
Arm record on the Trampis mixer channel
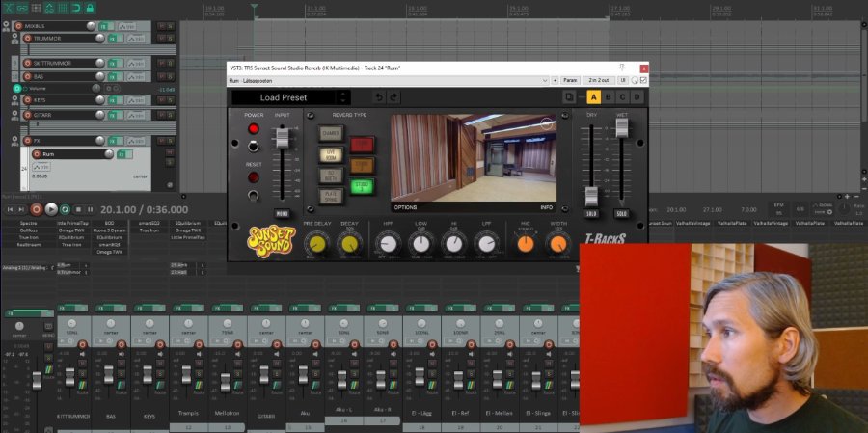200,344
